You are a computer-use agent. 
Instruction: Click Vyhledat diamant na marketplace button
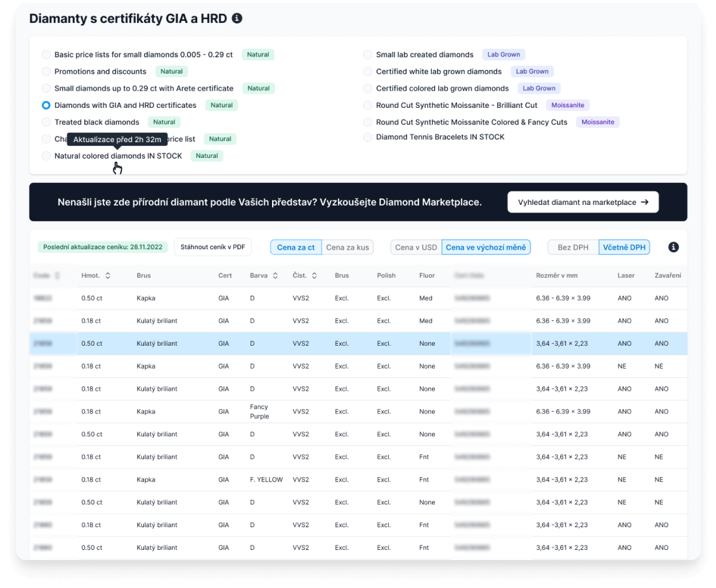[582, 202]
